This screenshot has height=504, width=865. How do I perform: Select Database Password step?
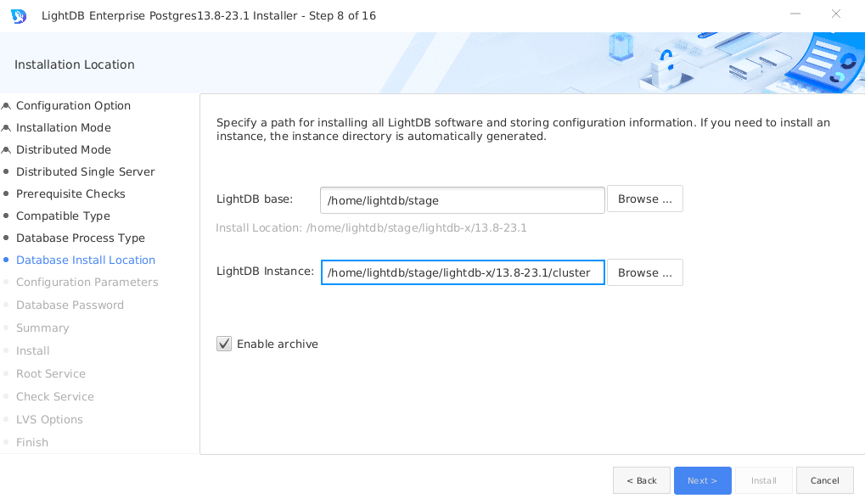point(70,305)
